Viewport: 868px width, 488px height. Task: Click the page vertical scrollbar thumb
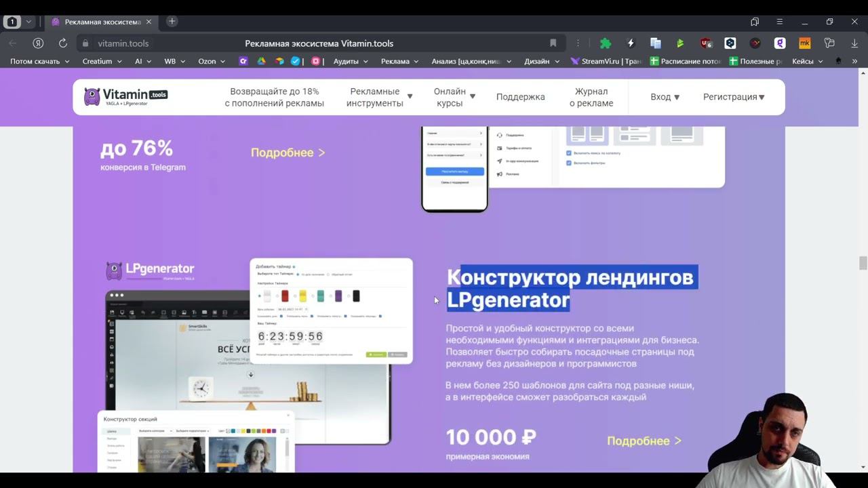point(863,263)
